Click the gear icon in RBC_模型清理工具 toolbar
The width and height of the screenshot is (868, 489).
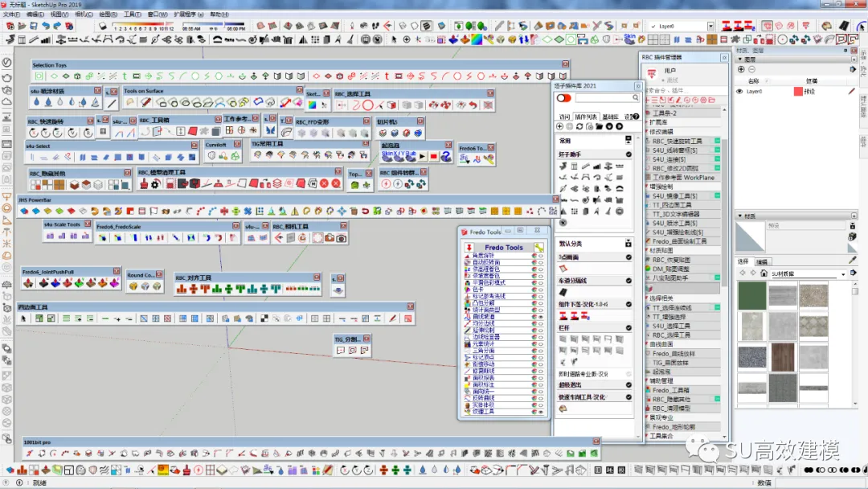pyautogui.click(x=156, y=183)
